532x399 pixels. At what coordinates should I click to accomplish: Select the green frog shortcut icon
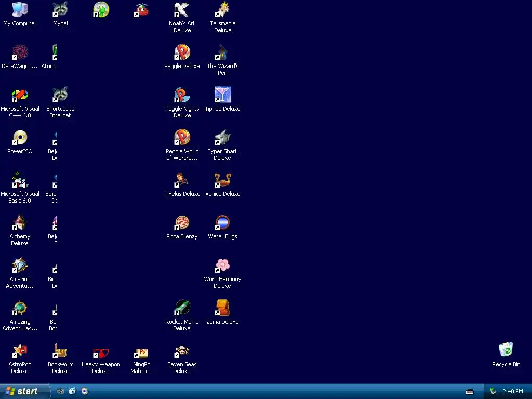click(x=101, y=9)
